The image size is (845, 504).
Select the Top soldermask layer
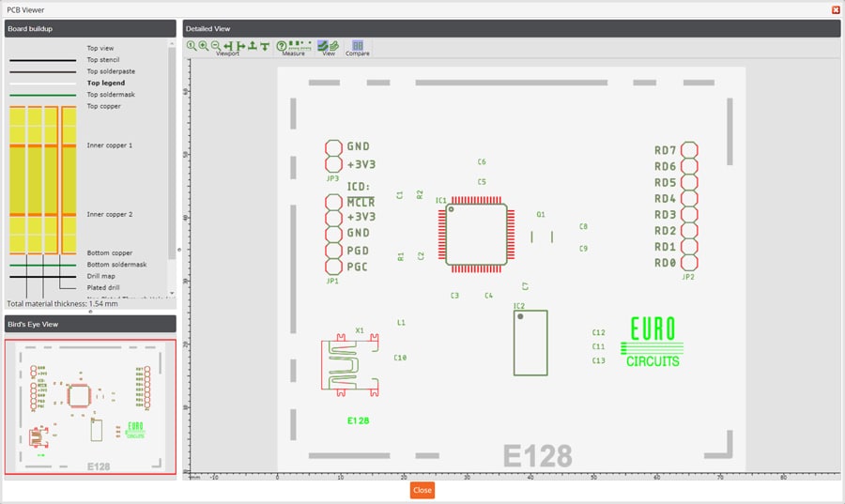click(111, 94)
